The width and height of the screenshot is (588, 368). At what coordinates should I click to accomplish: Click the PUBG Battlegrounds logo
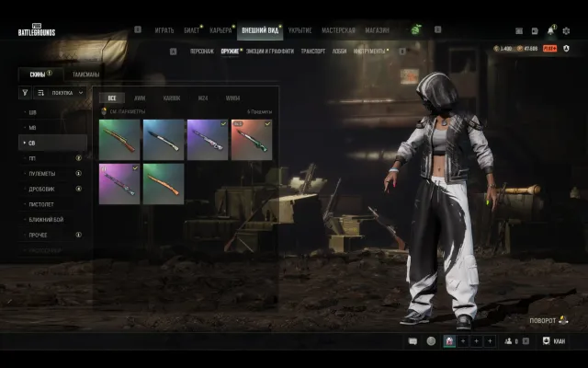pyautogui.click(x=37, y=30)
